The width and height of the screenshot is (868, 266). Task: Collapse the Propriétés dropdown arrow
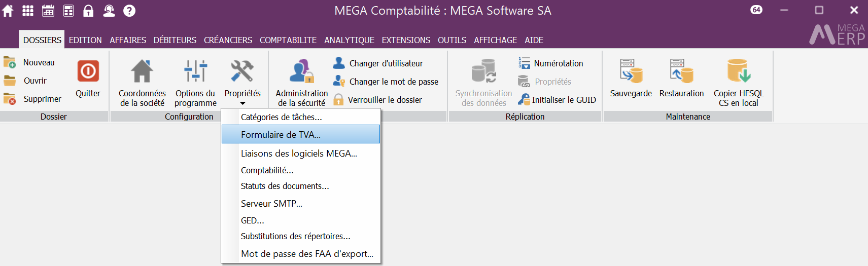tap(242, 103)
